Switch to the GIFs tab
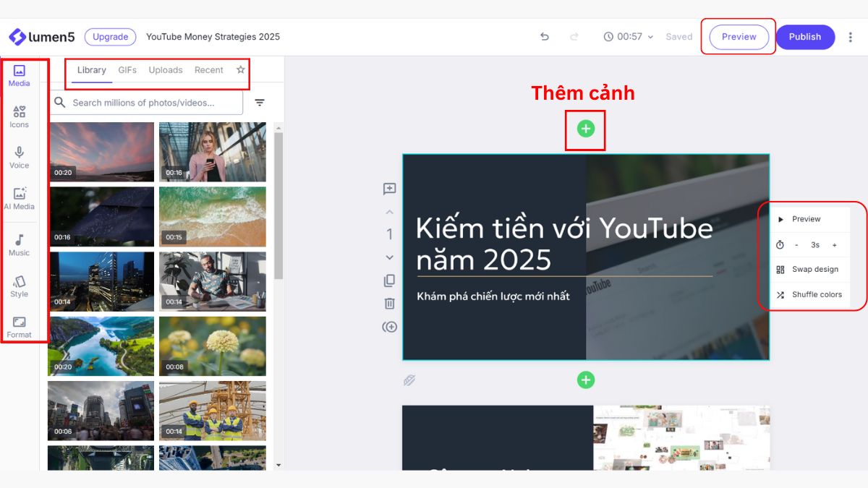Screen dimensions: 868x488 (x=127, y=70)
